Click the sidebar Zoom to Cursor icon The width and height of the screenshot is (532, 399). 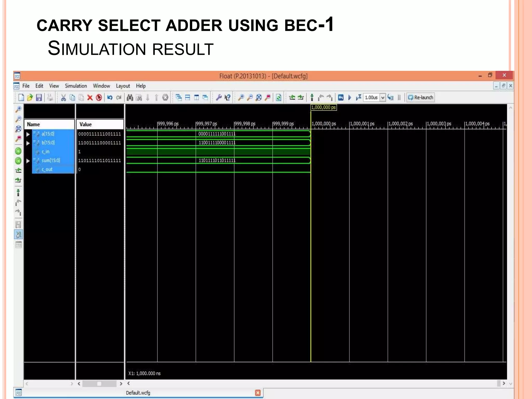[18, 139]
